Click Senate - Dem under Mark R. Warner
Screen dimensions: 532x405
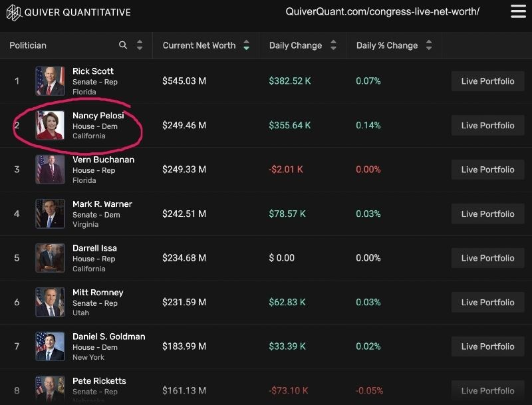click(x=96, y=215)
